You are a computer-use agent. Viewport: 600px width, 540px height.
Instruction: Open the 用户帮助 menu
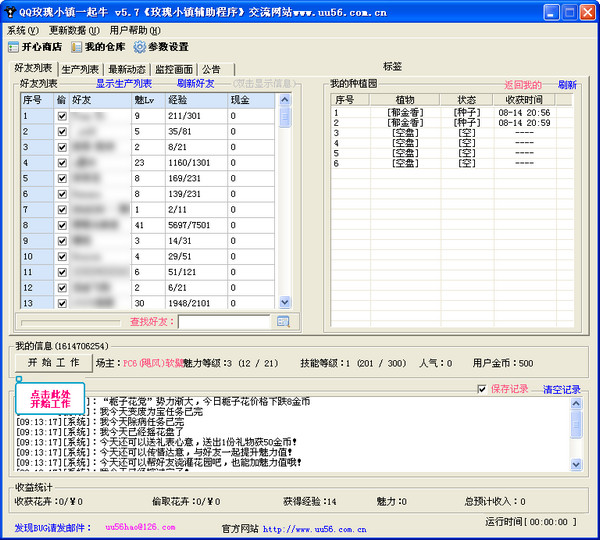click(134, 30)
